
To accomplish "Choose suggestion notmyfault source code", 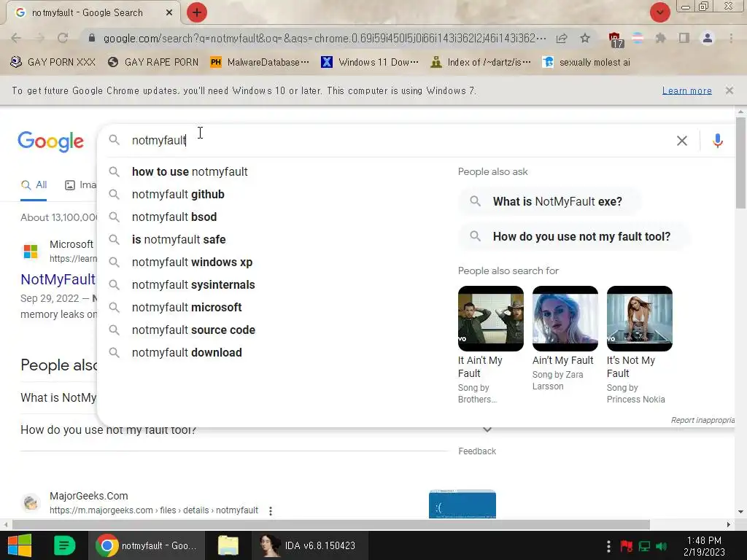I will pos(193,330).
